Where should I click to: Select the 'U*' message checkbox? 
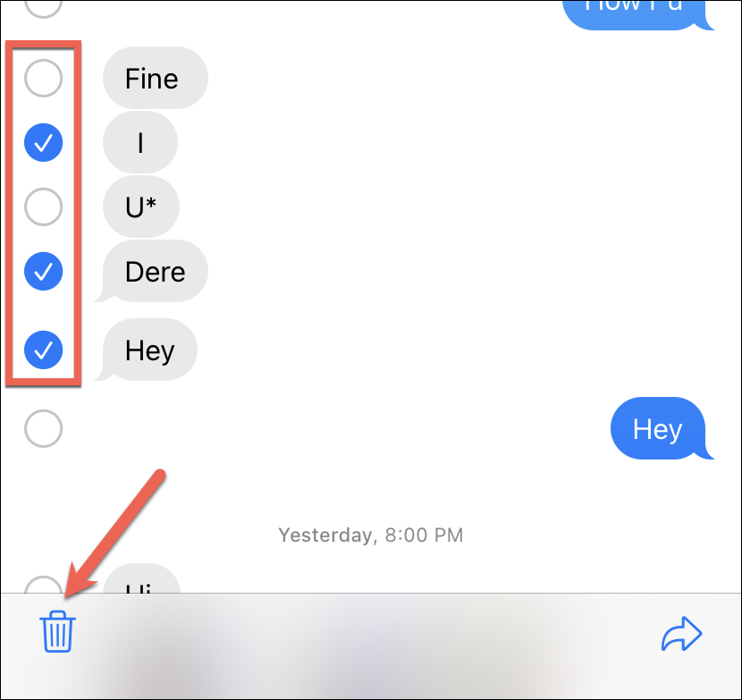coord(44,207)
